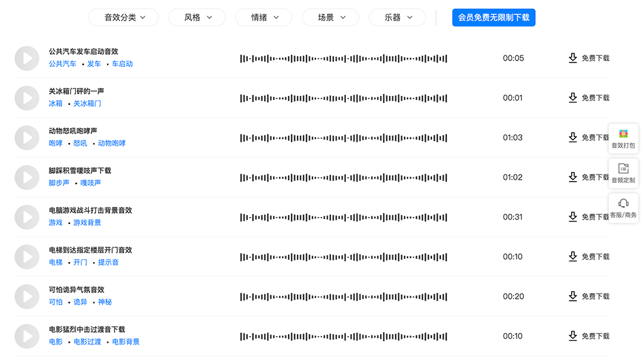The height and width of the screenshot is (360, 644).
Task: Play 关冰箱门砰的一声 sound
Action: tap(26, 98)
